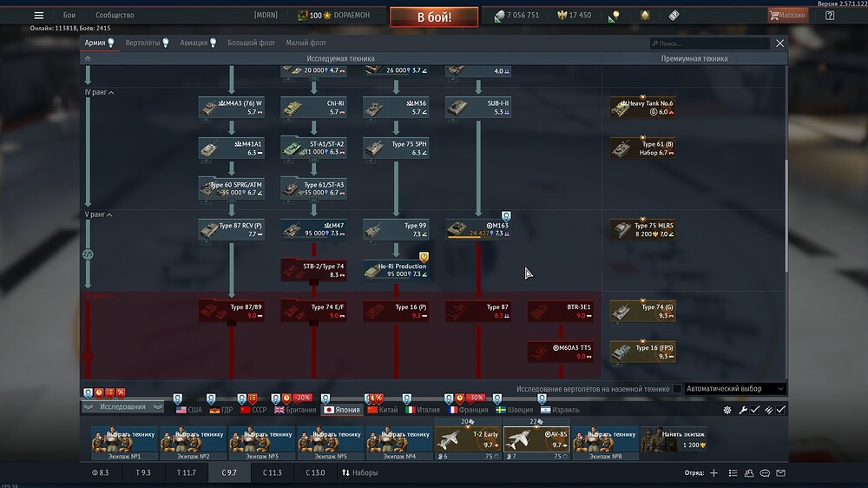Select the locked STB-2/Type 74 vehicle
The width and height of the screenshot is (868, 488).
pos(314,270)
